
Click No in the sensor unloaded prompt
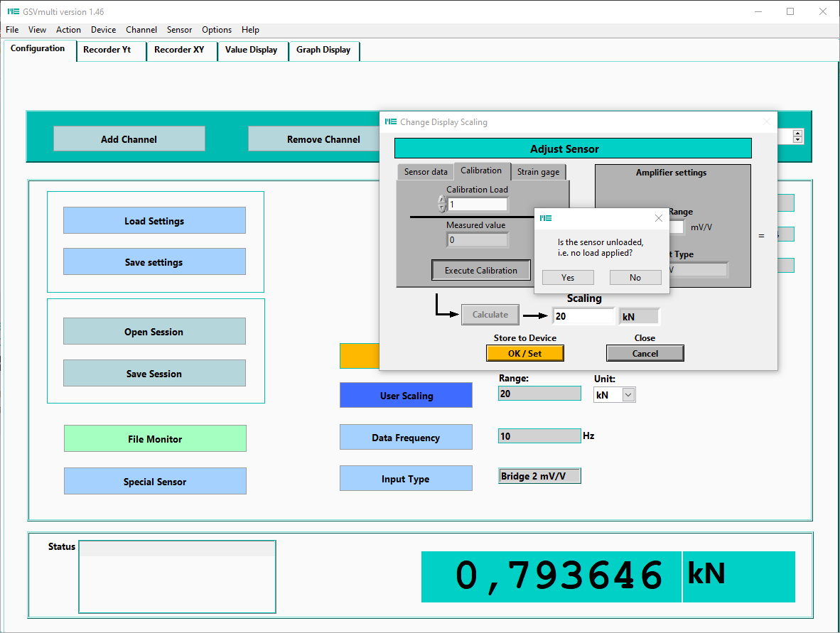click(635, 278)
